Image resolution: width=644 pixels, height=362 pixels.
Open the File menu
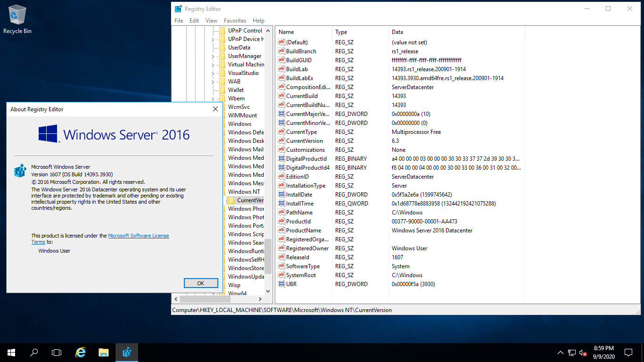[179, 21]
